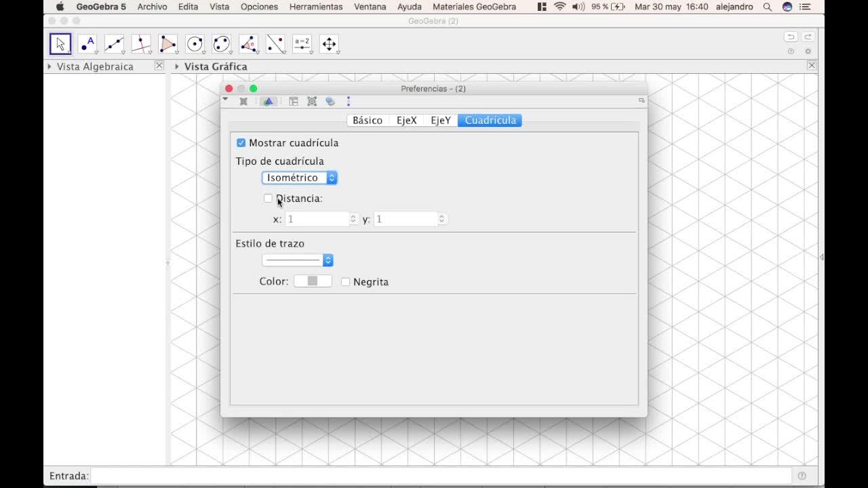Screen dimensions: 868x488
Task: Expand the Vista Gráfica panel triangle
Action: (x=177, y=66)
